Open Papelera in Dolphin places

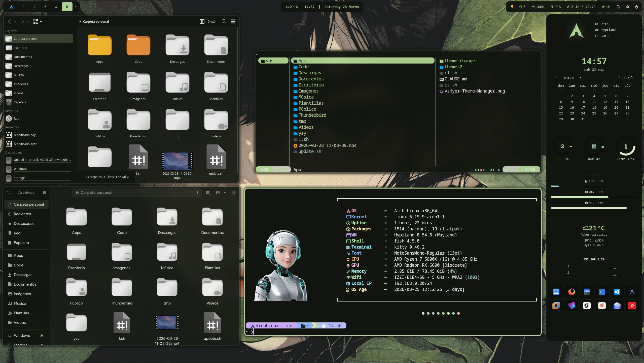39,102
